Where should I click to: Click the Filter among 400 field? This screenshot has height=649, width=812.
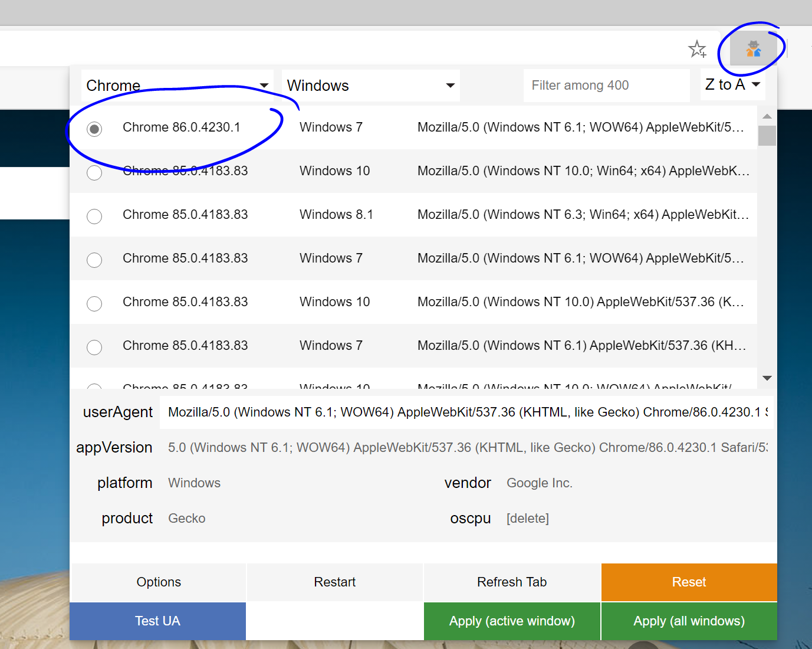[x=607, y=86]
